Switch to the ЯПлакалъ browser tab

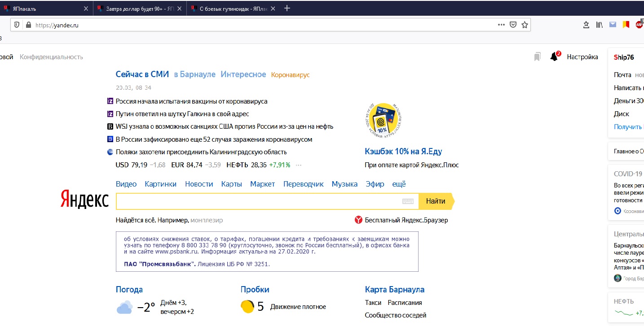(47, 9)
